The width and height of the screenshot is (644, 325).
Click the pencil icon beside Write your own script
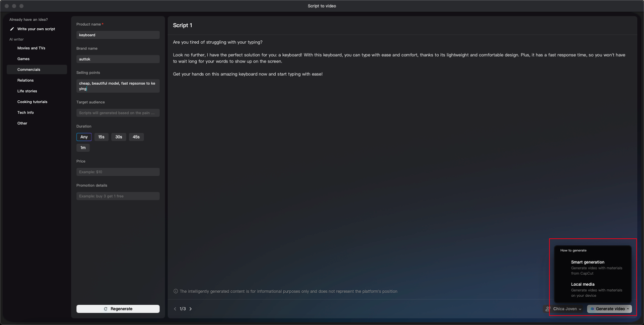[x=12, y=29]
